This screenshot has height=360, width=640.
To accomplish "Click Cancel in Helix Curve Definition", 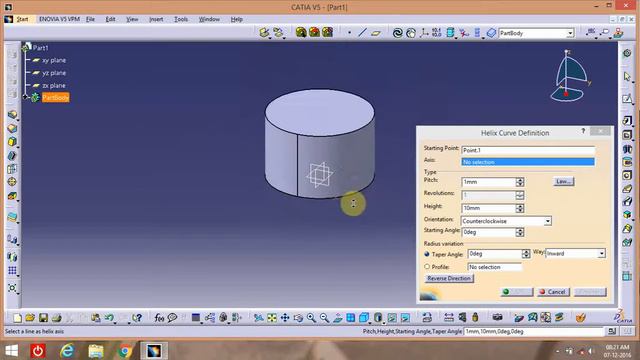I will (x=553, y=292).
